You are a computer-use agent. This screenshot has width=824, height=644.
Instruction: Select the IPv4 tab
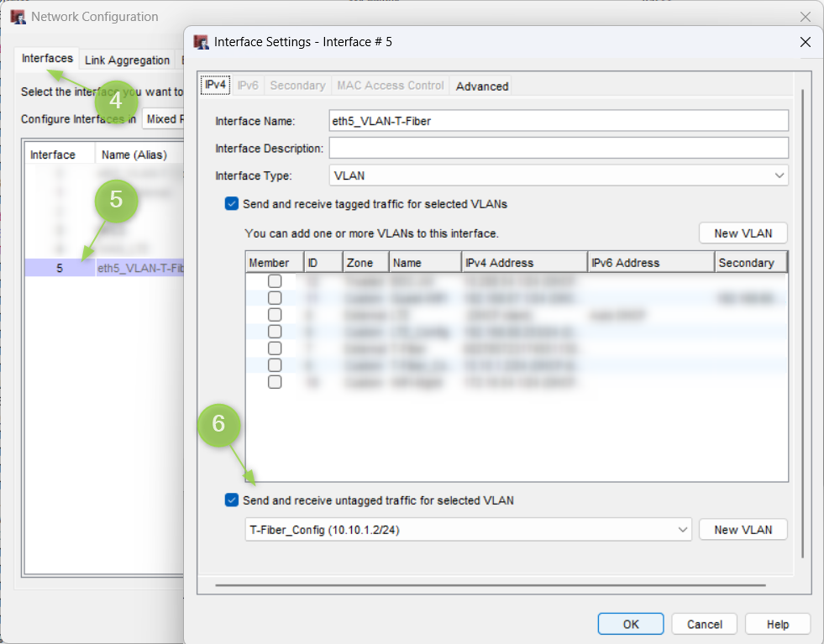click(216, 86)
